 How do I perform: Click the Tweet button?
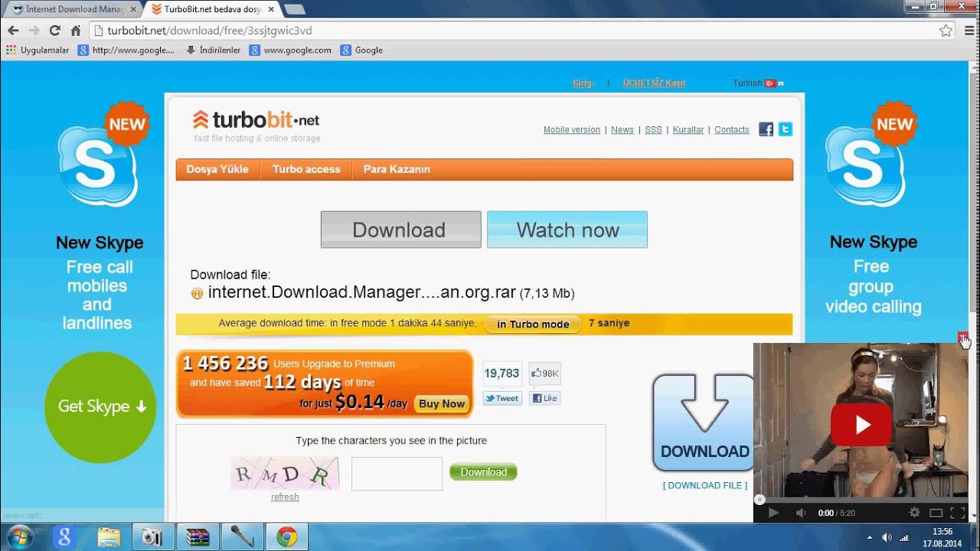[x=502, y=398]
